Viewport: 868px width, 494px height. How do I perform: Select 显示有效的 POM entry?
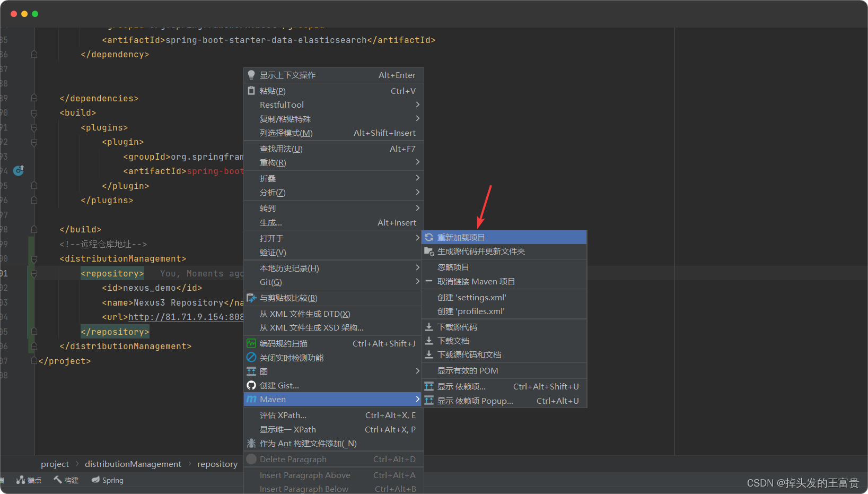tap(504, 370)
